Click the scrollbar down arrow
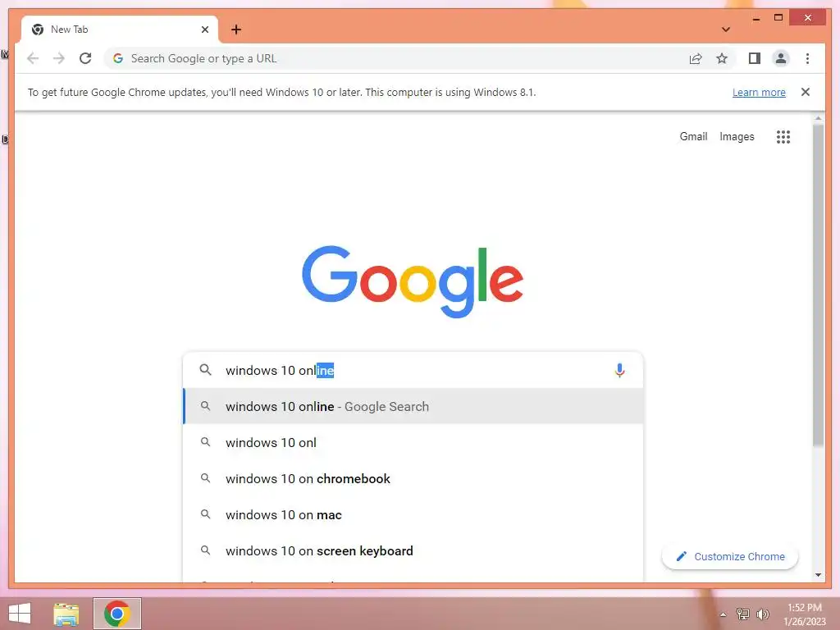The image size is (840, 630). [818, 575]
